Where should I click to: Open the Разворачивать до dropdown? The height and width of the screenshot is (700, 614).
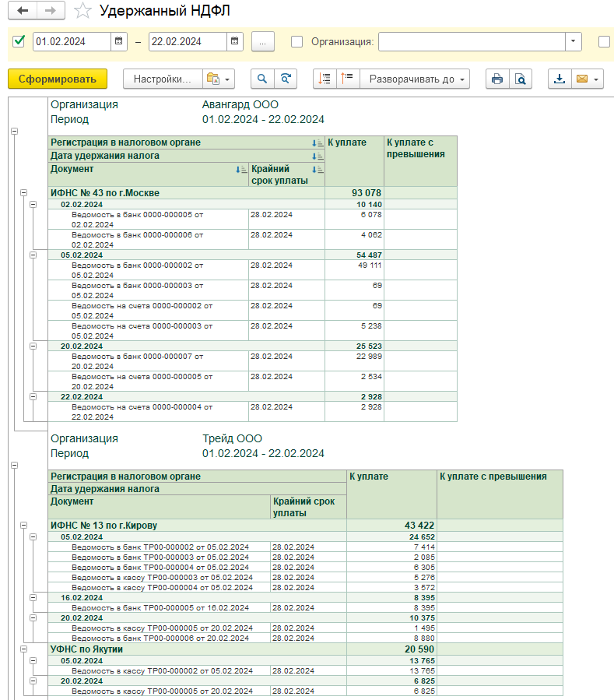[x=416, y=79]
